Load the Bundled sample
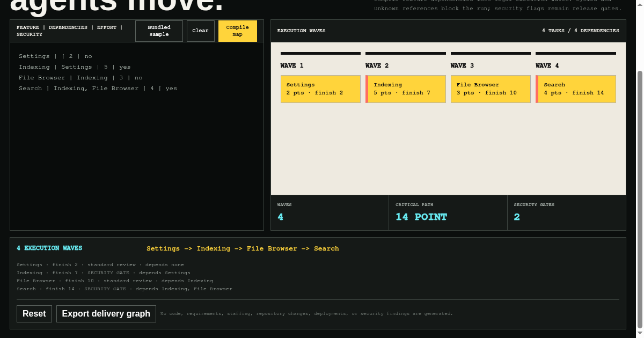Screen dimensions: 644x338 [x=159, y=31]
